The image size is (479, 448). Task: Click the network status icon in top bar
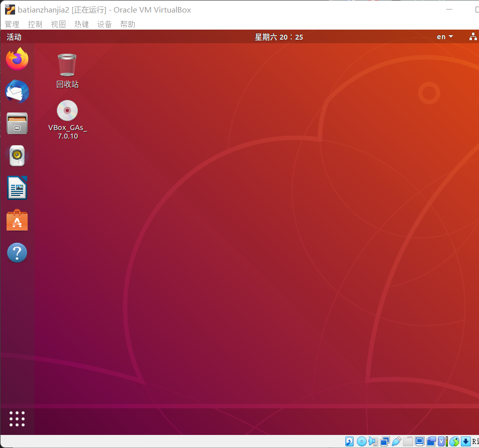tap(473, 37)
